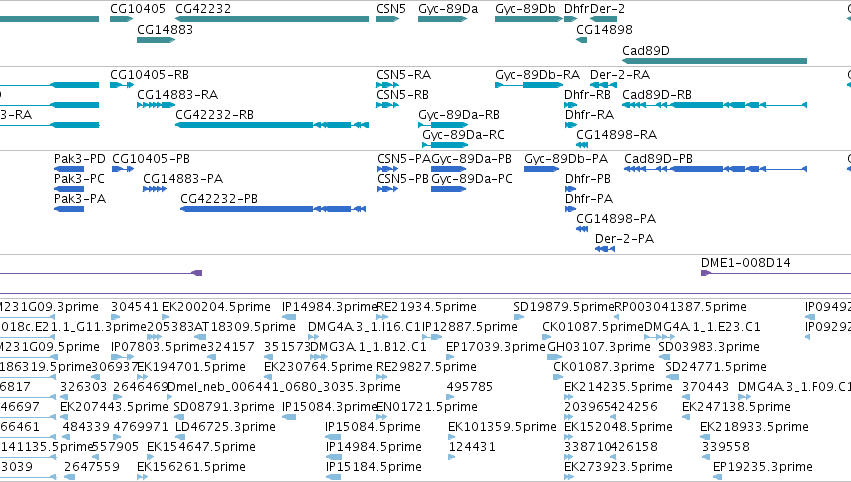Click the Cad89D-RB transcript glyph
Screen dimensions: 851x482
click(714, 105)
